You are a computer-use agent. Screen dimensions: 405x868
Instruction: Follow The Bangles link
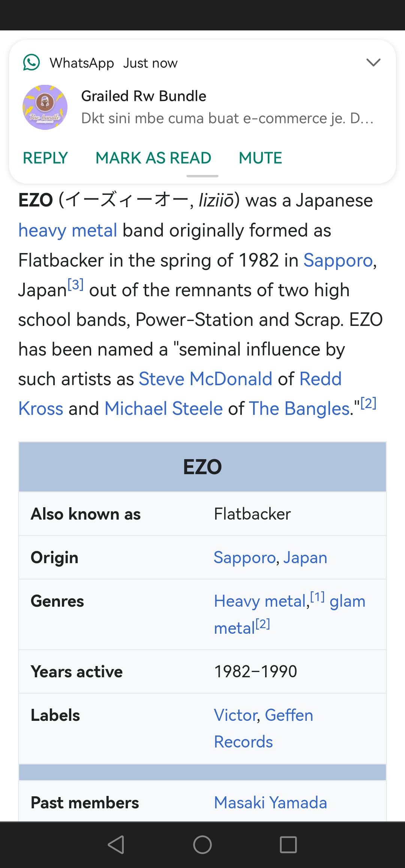[x=299, y=408]
